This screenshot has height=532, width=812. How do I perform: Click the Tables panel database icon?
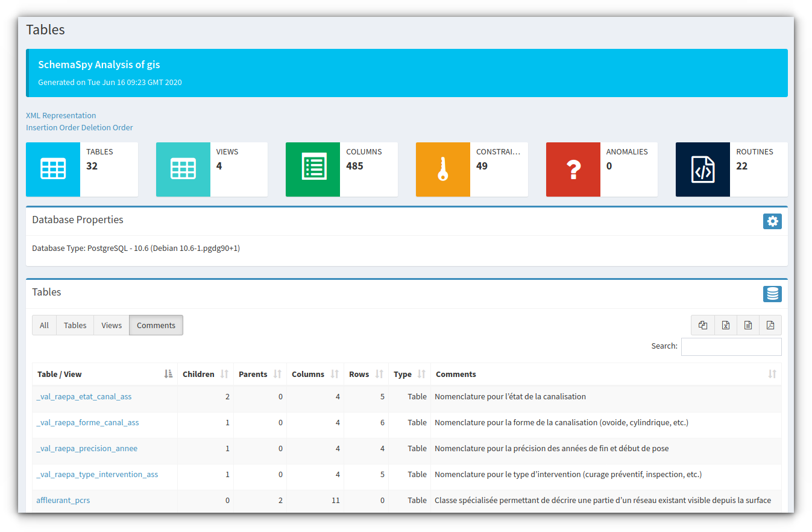click(x=772, y=294)
